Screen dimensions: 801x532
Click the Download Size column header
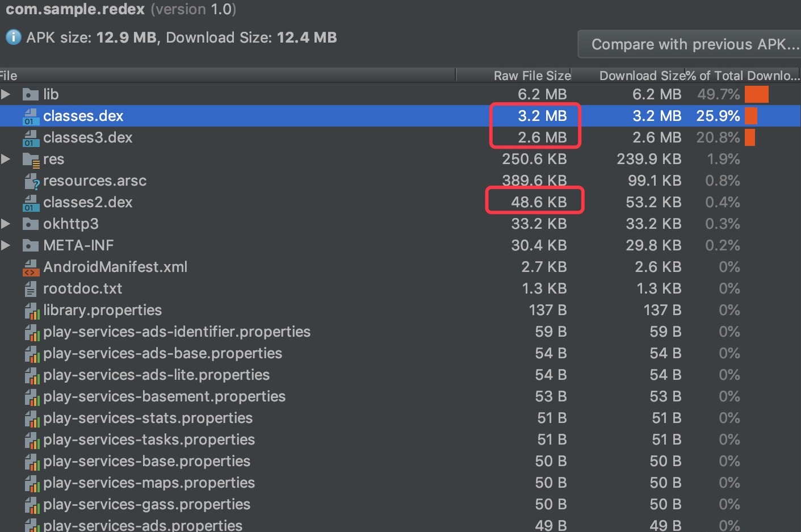(641, 76)
